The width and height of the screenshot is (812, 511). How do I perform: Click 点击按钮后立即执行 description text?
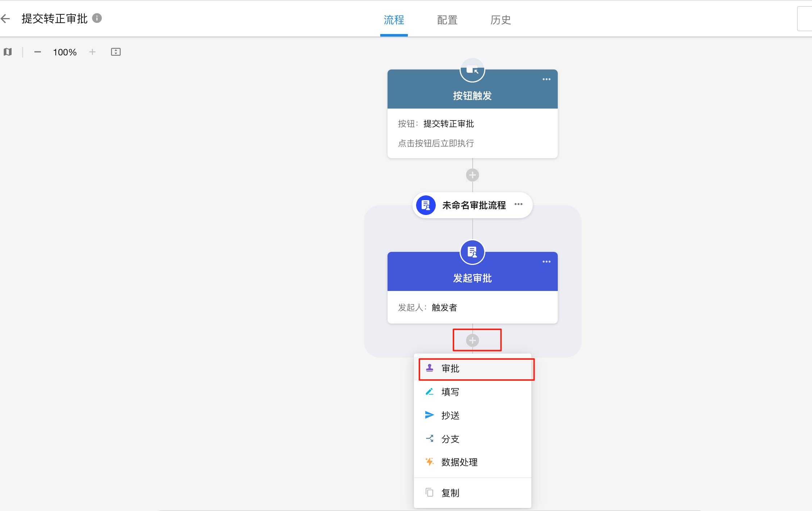coord(436,143)
